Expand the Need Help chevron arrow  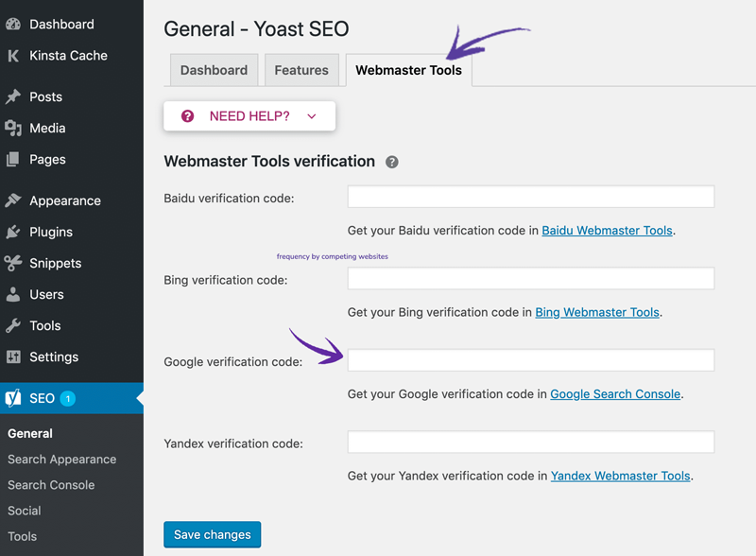pyautogui.click(x=312, y=116)
